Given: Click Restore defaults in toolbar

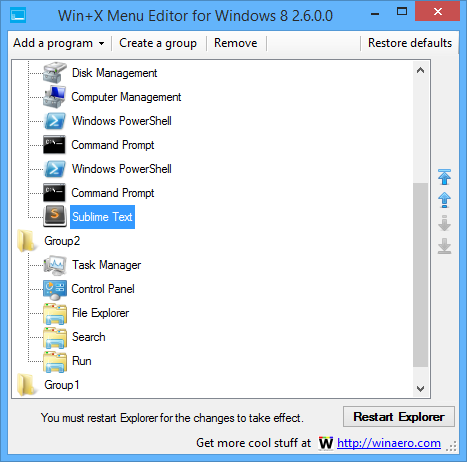Looking at the screenshot, I should click(x=410, y=43).
